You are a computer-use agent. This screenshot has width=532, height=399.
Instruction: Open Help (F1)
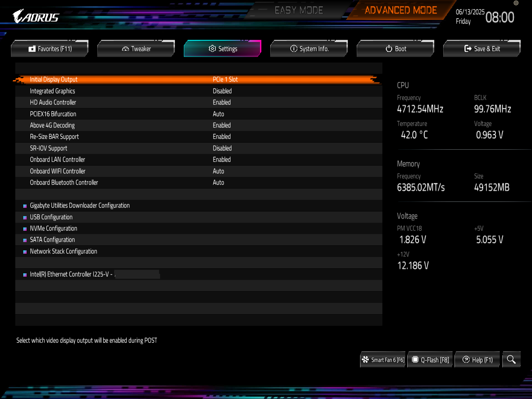(x=477, y=359)
